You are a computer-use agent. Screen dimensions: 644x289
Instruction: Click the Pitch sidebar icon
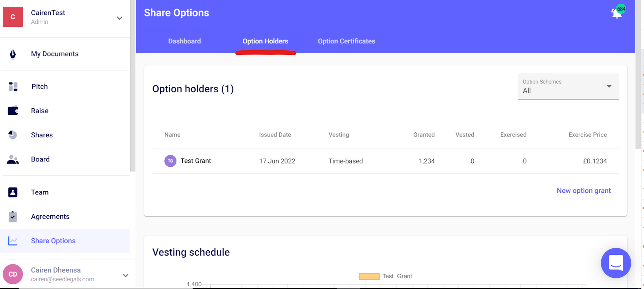click(x=13, y=87)
